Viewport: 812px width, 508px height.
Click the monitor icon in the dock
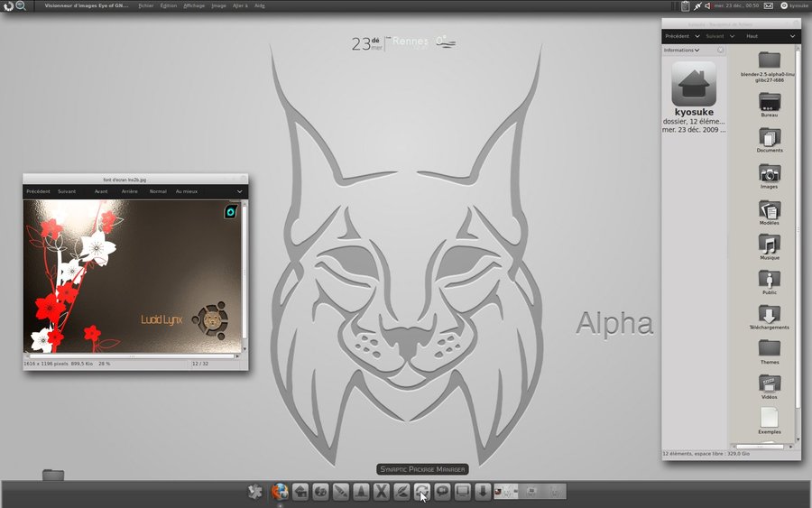pos(462,492)
